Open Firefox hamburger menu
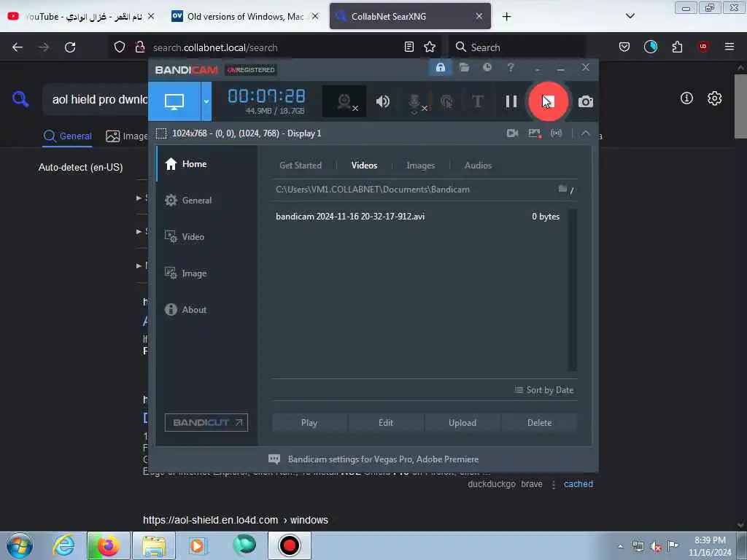 [x=729, y=47]
